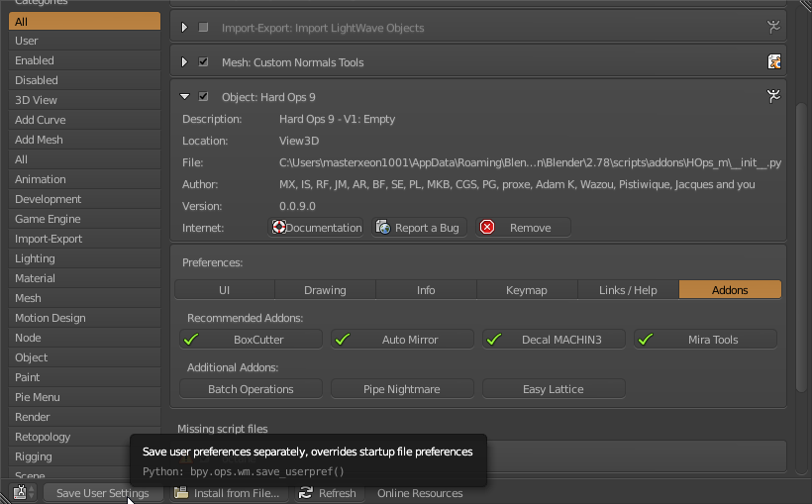Screen dimensions: 812x504
Task: Click the community support icon on Import LightWave row
Action: click(x=774, y=28)
